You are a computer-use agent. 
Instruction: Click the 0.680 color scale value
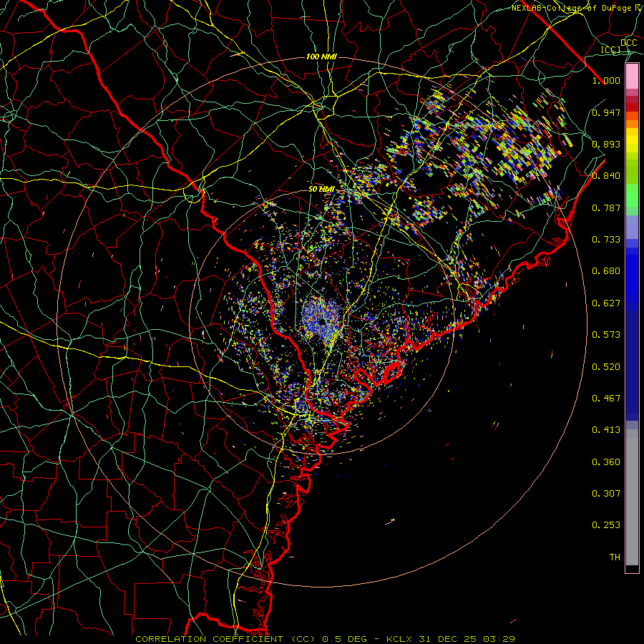pyautogui.click(x=606, y=271)
